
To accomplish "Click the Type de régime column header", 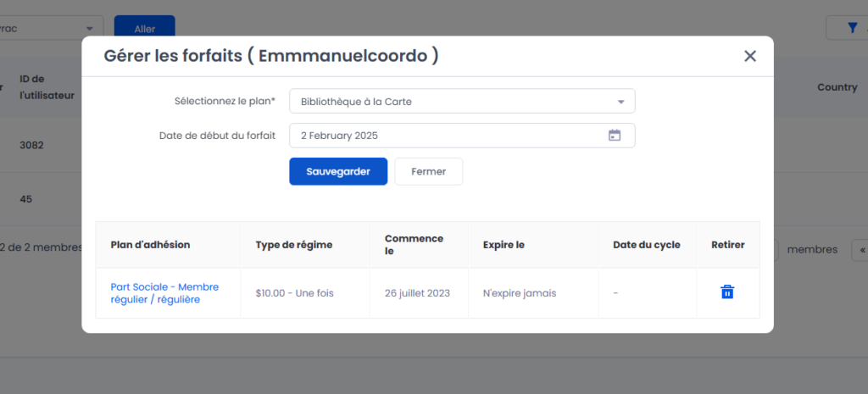I will point(294,245).
